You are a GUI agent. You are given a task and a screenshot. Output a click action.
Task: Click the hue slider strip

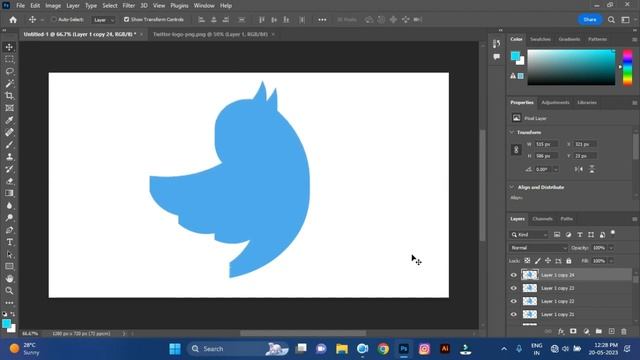[x=627, y=67]
